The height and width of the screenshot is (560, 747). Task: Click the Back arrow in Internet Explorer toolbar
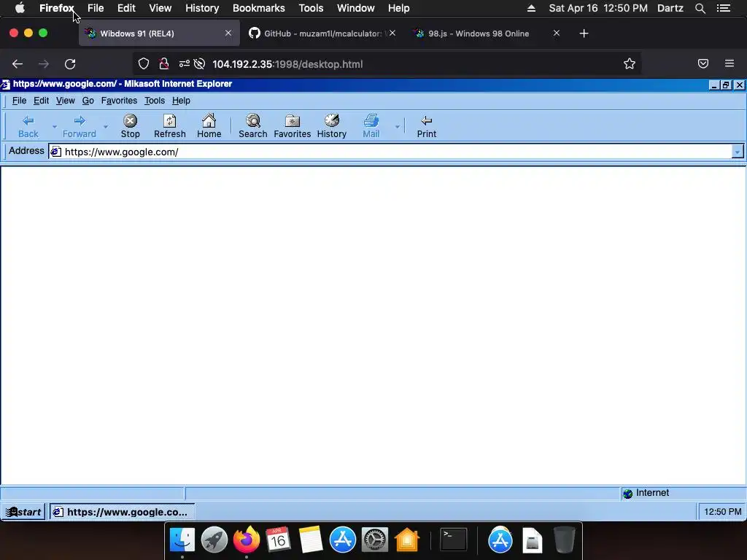pyautogui.click(x=28, y=126)
